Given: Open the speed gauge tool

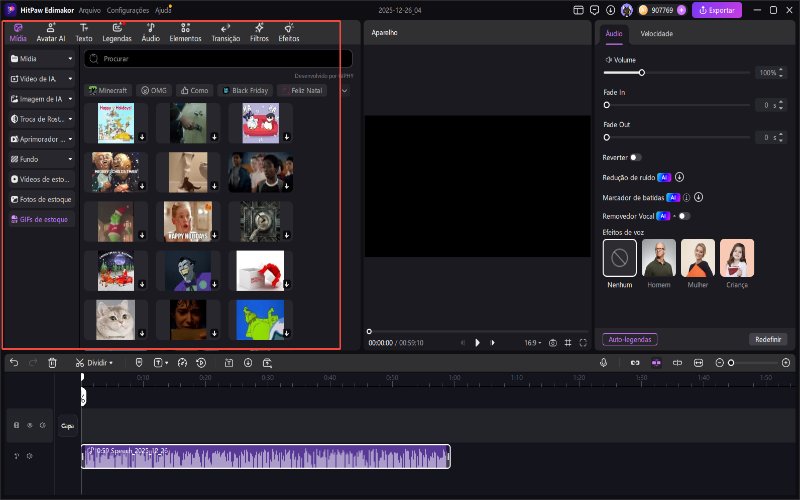Looking at the screenshot, I should tap(182, 363).
